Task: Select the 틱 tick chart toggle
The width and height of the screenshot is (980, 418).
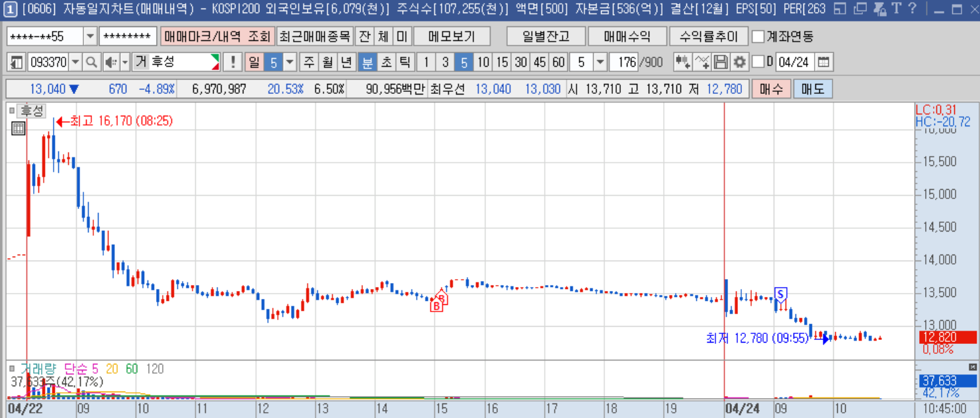Action: pos(405,62)
